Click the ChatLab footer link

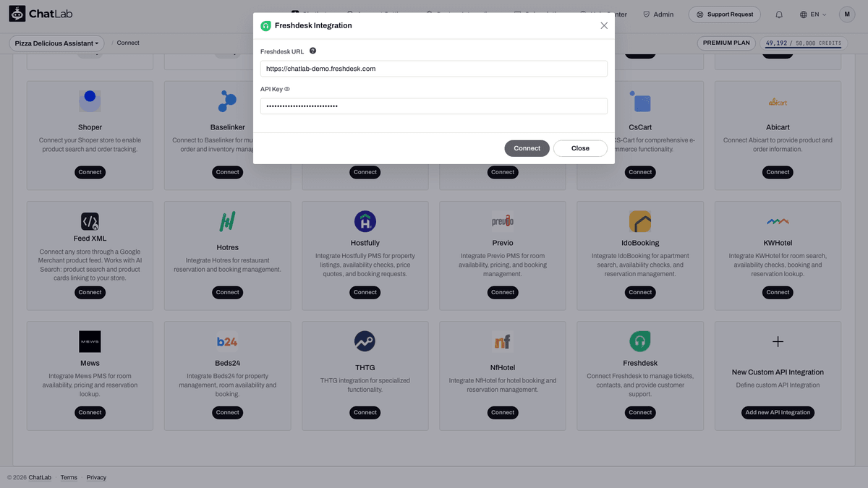(x=40, y=477)
